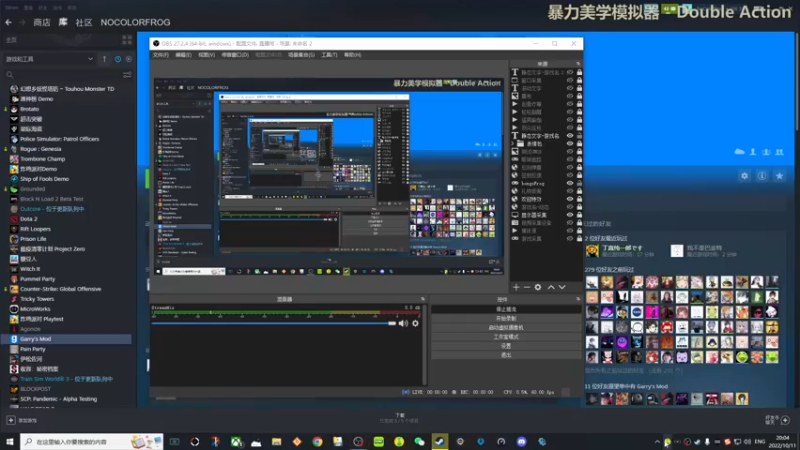Switch to the Steam library grid view icon

click(x=127, y=40)
